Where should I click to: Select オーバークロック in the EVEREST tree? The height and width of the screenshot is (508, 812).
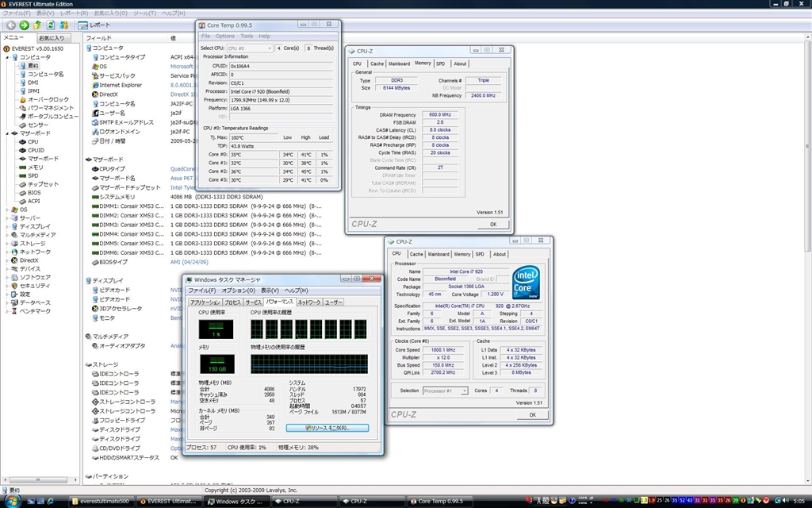pos(47,99)
